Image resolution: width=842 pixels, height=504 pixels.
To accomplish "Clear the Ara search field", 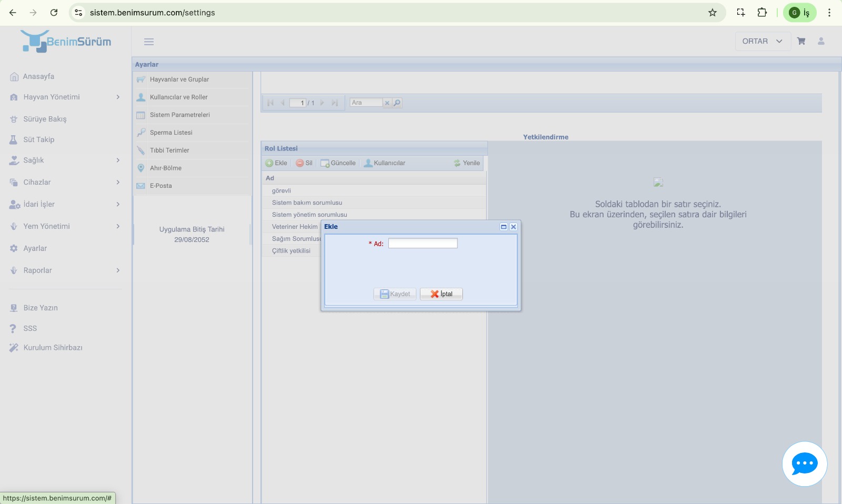I will (387, 103).
